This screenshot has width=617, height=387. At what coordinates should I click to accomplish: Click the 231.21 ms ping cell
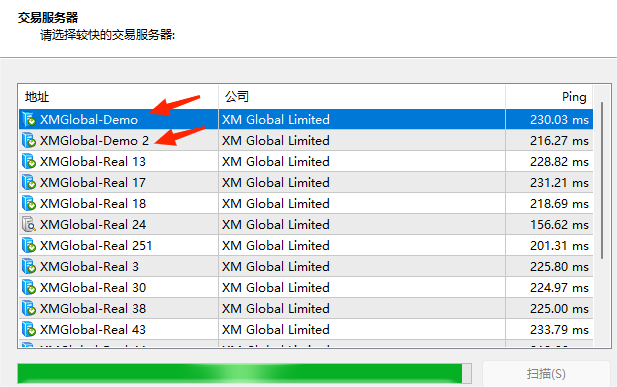(x=549, y=182)
